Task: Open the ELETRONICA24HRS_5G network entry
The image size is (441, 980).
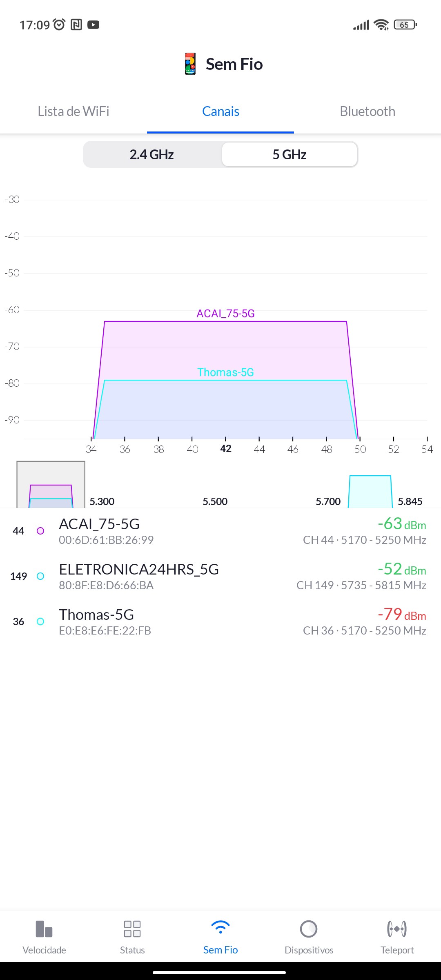Action: (x=220, y=577)
